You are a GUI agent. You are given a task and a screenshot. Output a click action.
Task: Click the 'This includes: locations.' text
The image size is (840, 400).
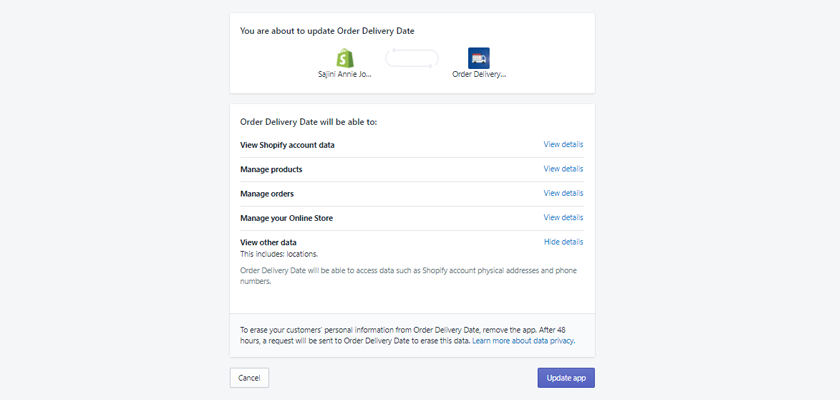pyautogui.click(x=281, y=255)
